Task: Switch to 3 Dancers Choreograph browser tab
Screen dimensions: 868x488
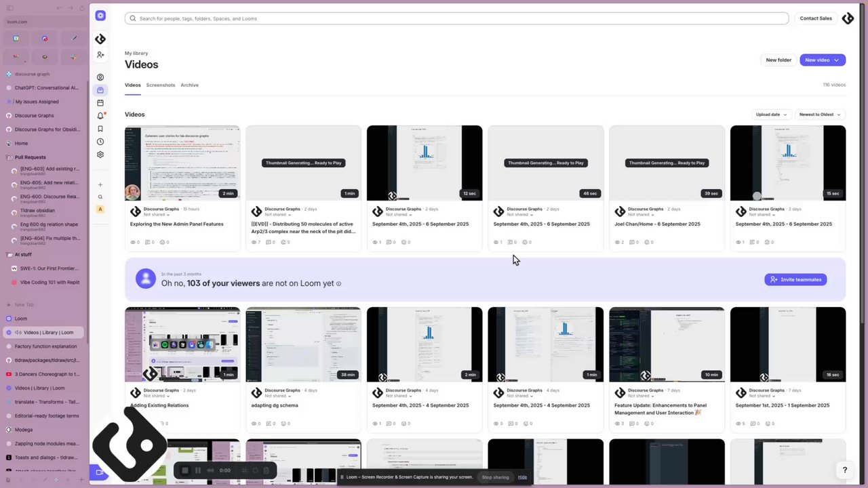Action: tap(45, 374)
